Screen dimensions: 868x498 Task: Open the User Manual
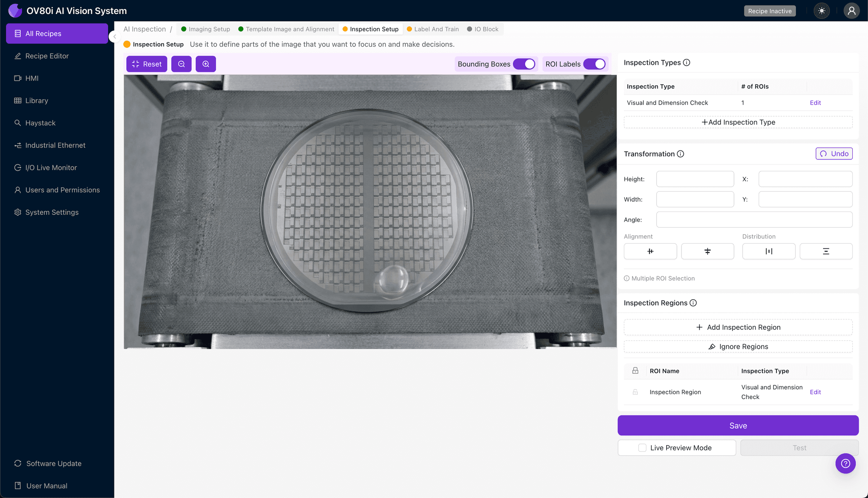coord(57,486)
